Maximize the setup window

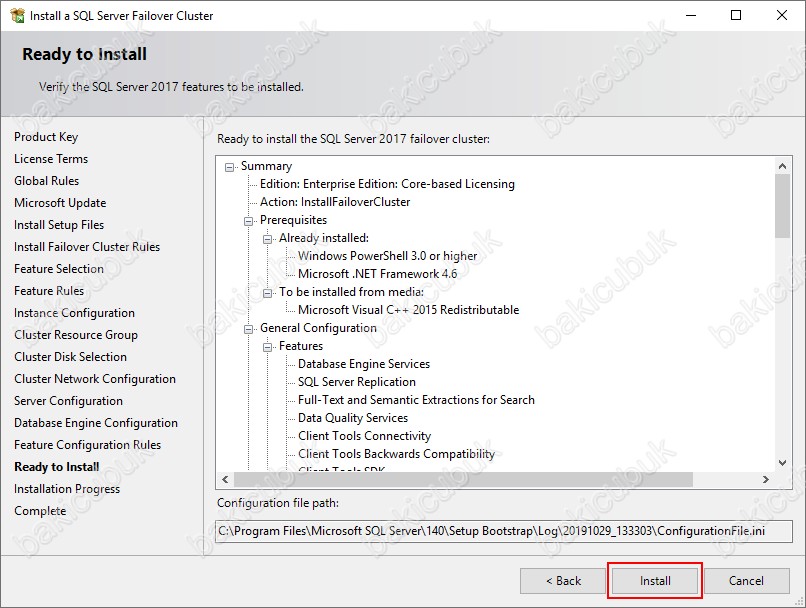click(736, 15)
